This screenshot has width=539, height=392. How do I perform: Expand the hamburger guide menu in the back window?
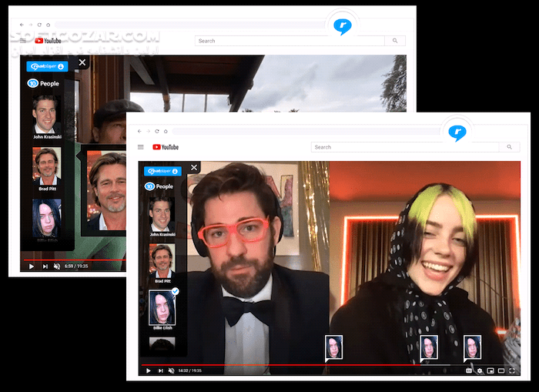pyautogui.click(x=23, y=41)
